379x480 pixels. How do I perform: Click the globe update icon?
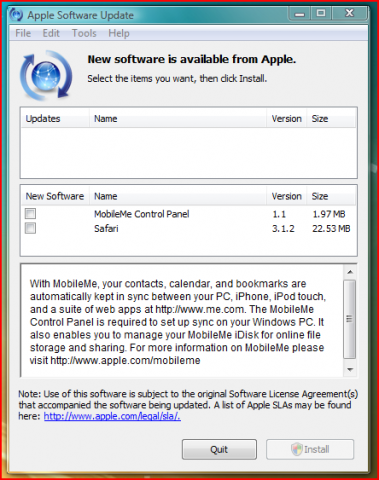[46, 75]
